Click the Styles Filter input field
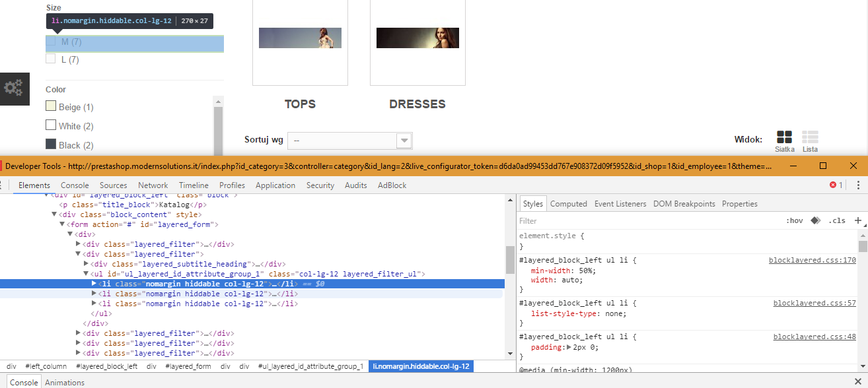This screenshot has width=868, height=388. click(647, 220)
